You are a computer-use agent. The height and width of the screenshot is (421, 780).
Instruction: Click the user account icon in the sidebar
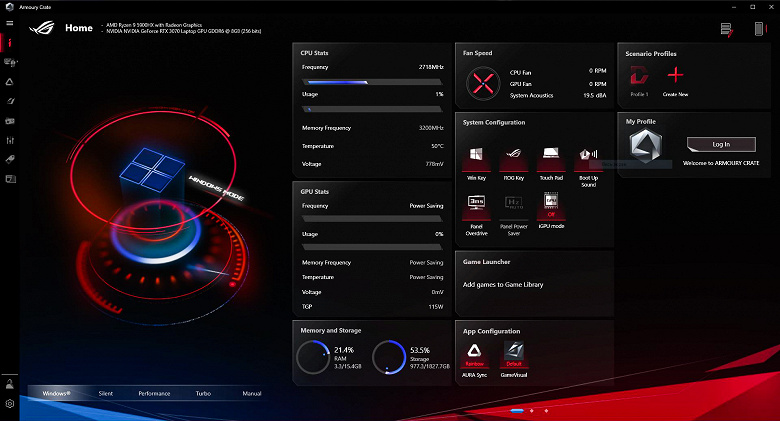click(10, 384)
